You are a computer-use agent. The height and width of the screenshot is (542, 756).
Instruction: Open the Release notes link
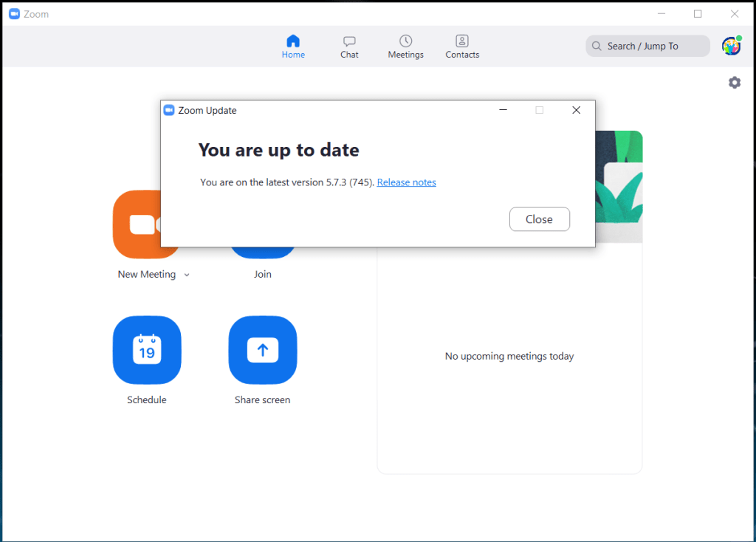pyautogui.click(x=406, y=182)
